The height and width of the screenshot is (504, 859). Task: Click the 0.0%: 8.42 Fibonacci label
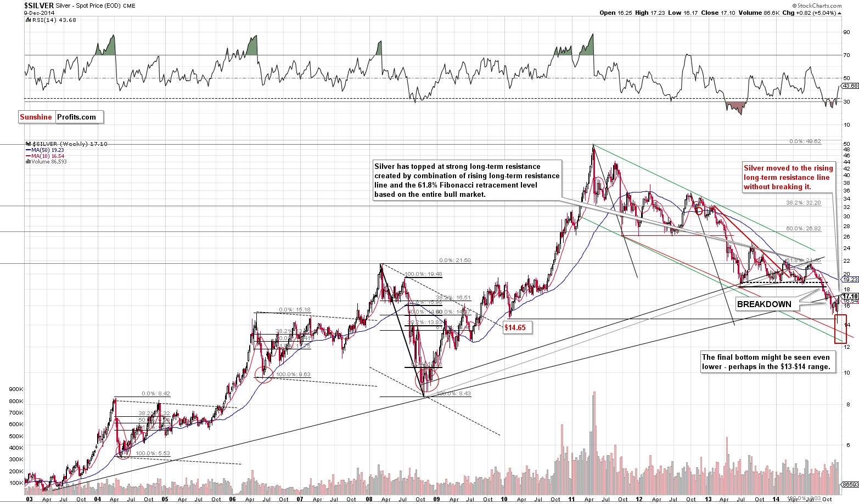[156, 393]
